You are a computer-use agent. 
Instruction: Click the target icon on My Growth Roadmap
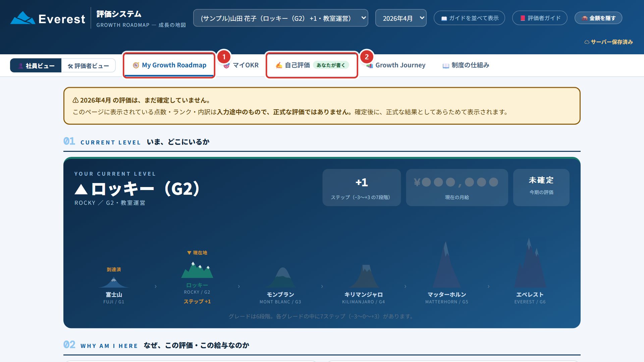tap(136, 65)
